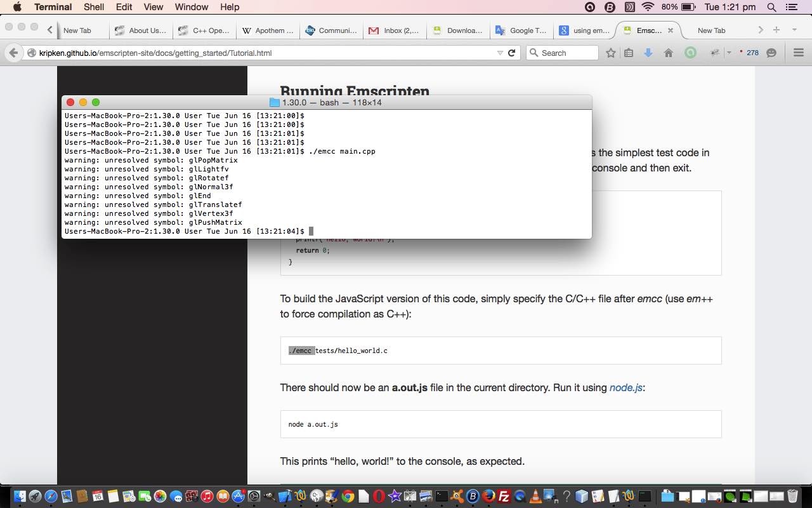Image resolution: width=812 pixels, height=508 pixels.
Task: Open the URL bar history dropdown
Action: [x=500, y=53]
